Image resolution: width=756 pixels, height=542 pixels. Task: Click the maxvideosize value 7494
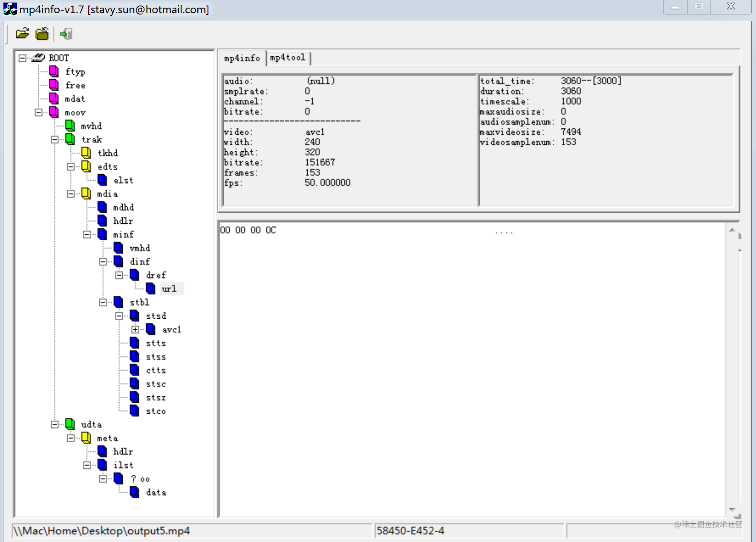[571, 132]
